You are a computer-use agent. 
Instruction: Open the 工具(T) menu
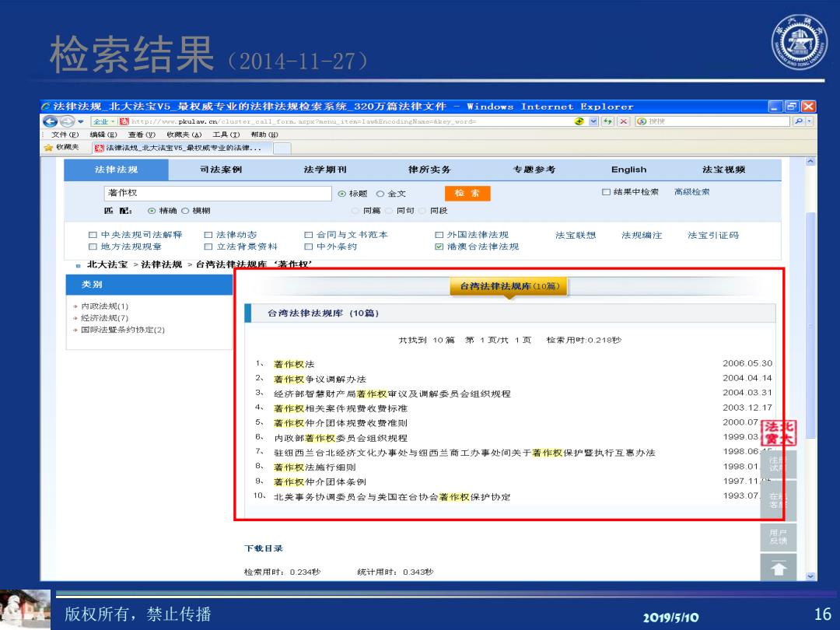click(x=226, y=135)
